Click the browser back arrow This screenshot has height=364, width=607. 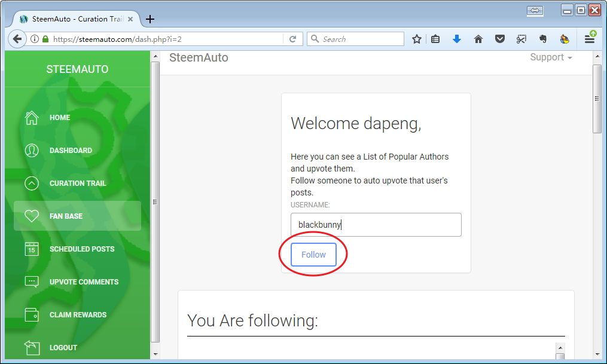click(x=17, y=39)
